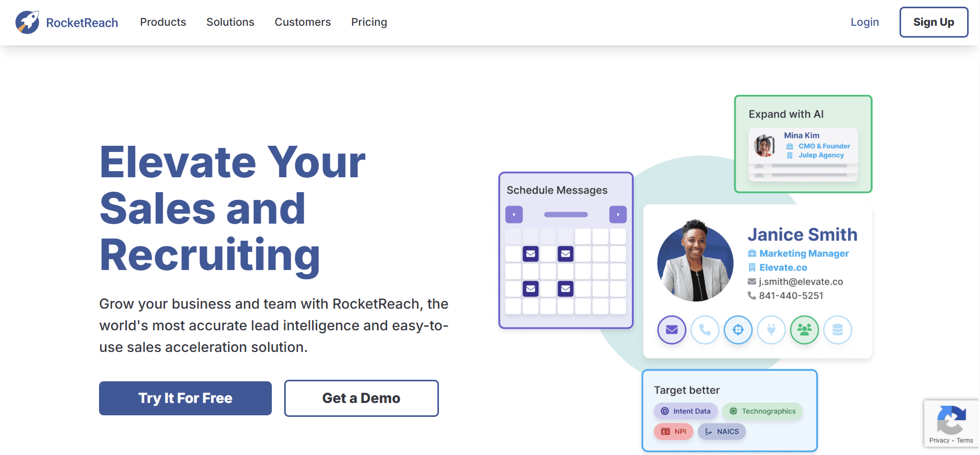Click the Mina Kim name

coord(802,136)
